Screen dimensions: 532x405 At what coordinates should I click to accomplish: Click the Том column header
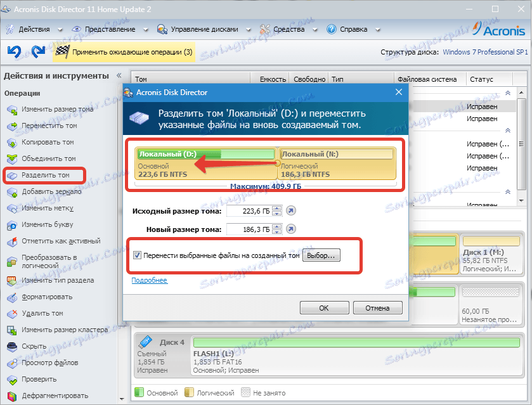[x=191, y=79]
